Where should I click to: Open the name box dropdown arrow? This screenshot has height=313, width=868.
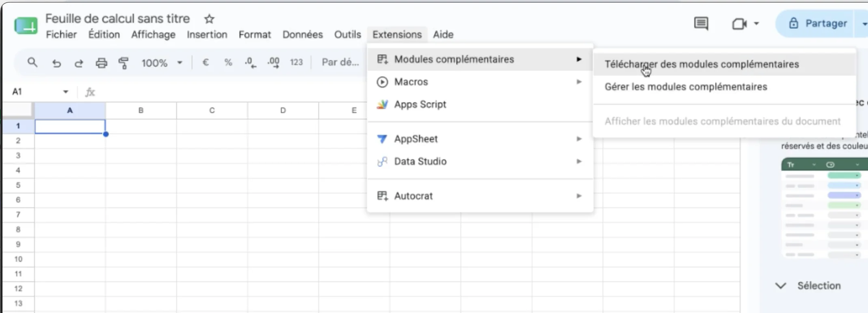click(x=66, y=92)
